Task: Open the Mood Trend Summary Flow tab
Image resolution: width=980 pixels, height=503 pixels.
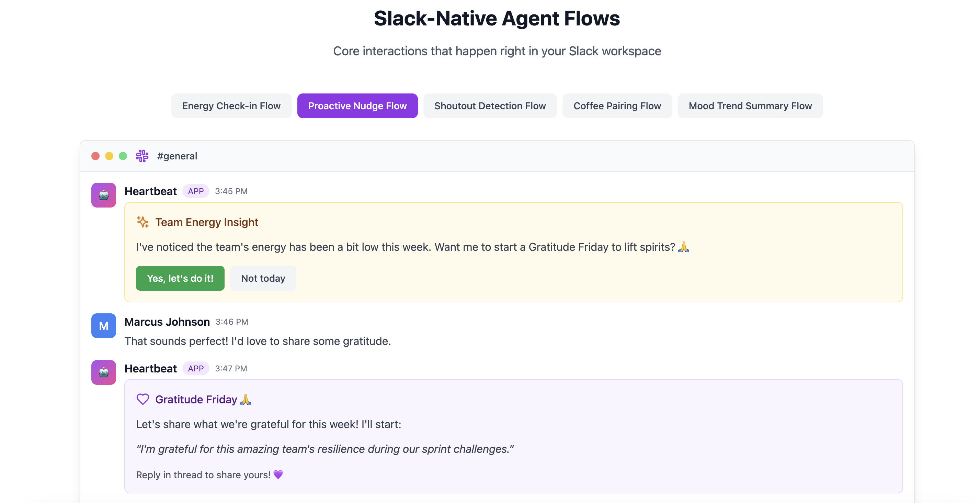Action: coord(750,106)
